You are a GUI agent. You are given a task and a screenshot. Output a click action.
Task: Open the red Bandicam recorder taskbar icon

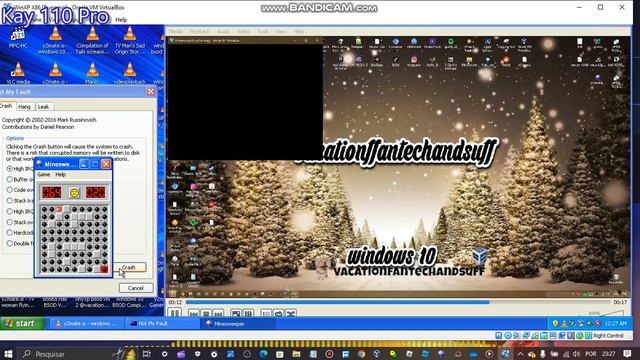tap(329, 354)
